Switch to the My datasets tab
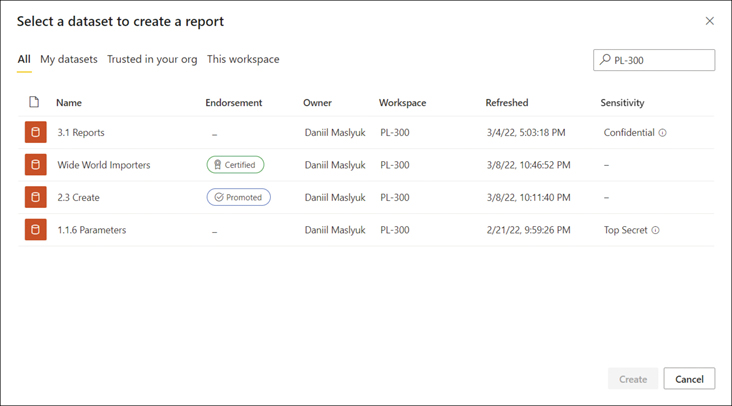The height and width of the screenshot is (406, 732). click(x=69, y=59)
